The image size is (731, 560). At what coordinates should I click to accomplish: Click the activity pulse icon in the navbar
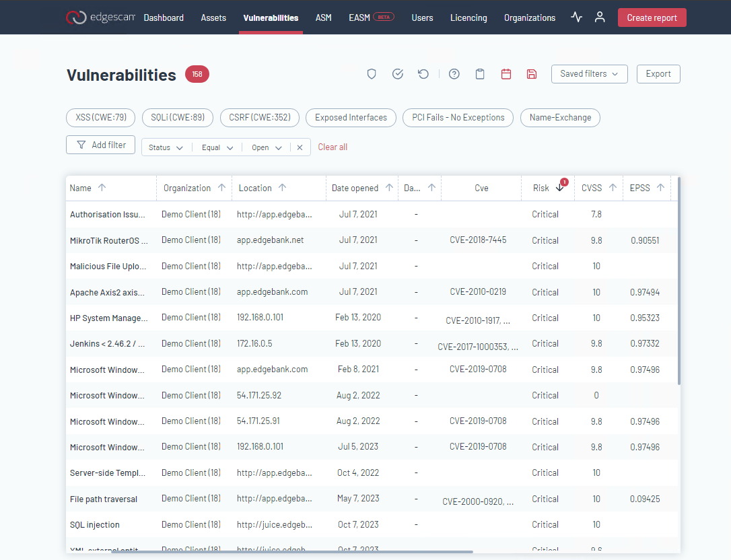tap(576, 17)
